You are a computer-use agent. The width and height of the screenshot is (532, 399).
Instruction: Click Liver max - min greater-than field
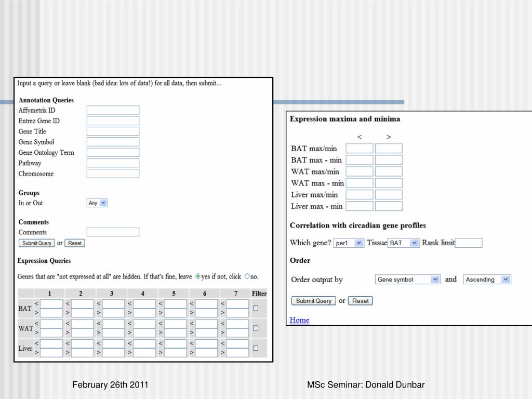[x=389, y=206]
